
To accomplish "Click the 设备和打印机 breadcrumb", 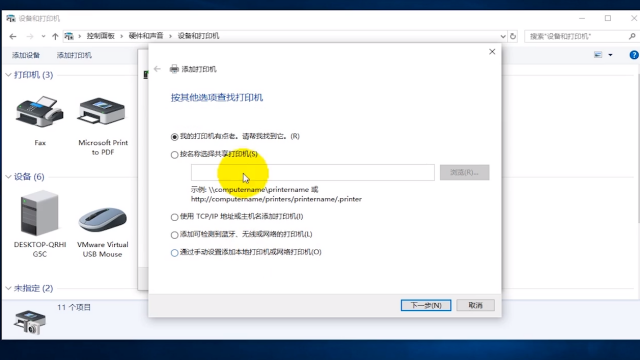I will coord(198,36).
